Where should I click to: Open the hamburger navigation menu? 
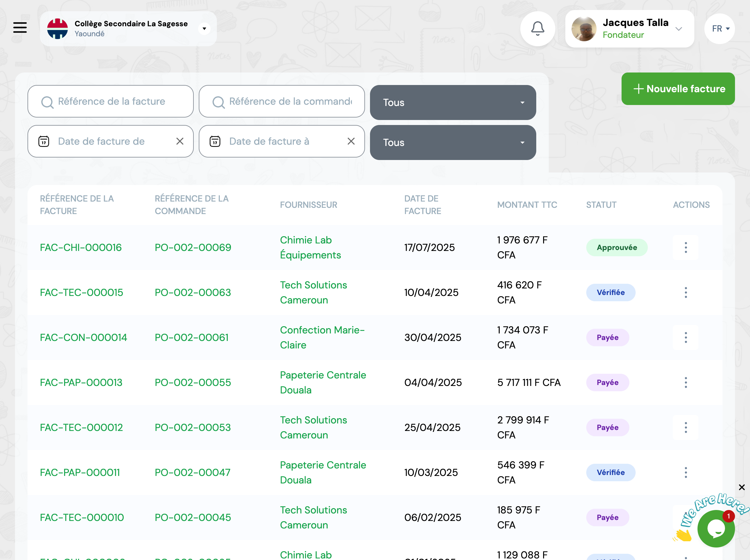20,27
